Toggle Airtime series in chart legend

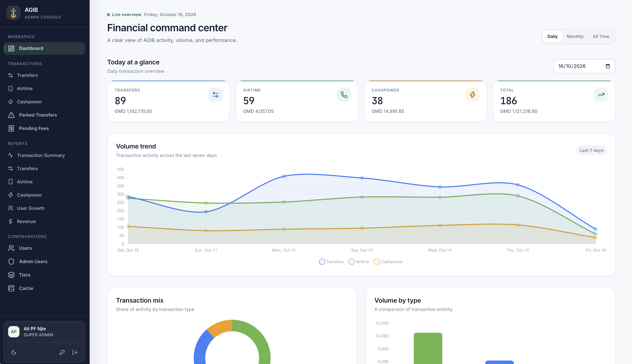(x=359, y=262)
